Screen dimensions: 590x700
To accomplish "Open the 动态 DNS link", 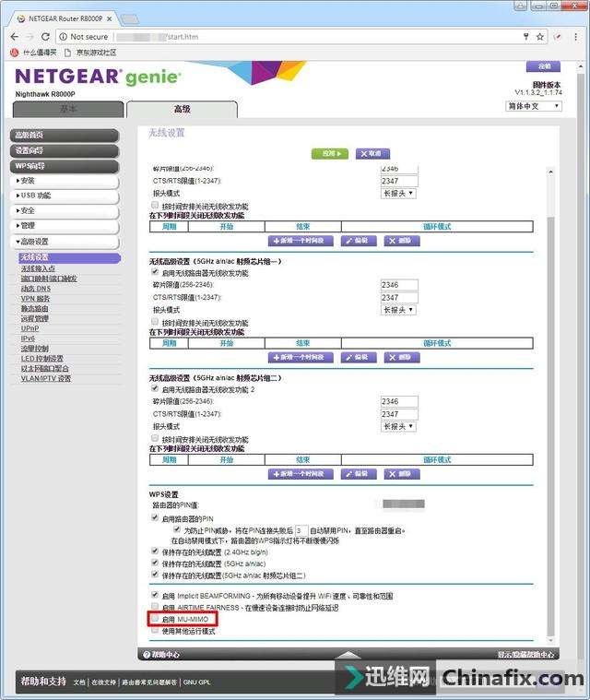I will pyautogui.click(x=36, y=289).
